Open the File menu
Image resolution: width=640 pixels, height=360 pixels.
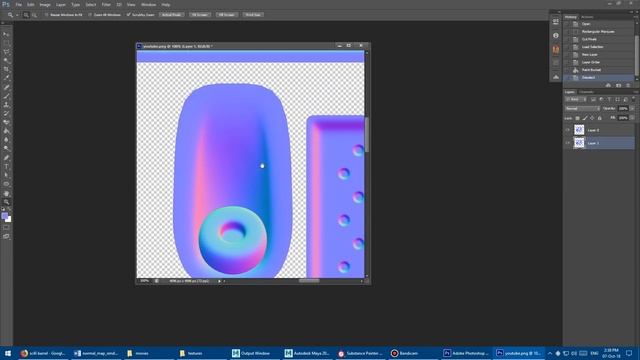[x=19, y=4]
